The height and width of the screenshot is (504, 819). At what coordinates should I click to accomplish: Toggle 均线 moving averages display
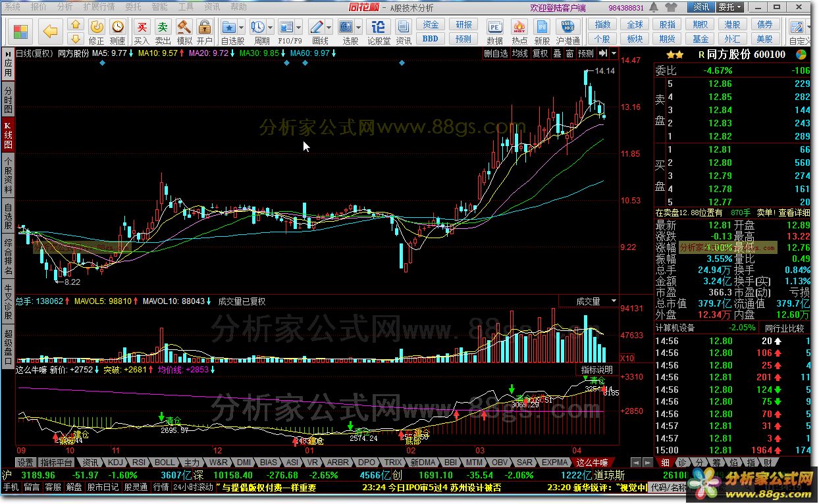pos(520,53)
